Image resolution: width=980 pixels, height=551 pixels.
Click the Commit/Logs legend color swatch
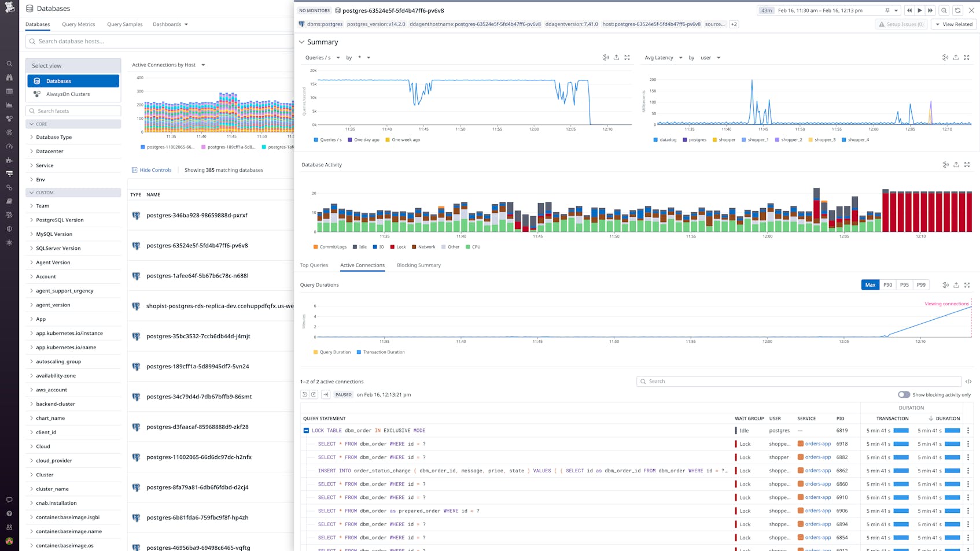pyautogui.click(x=315, y=246)
